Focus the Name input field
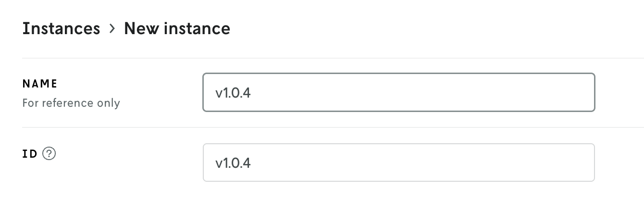The width and height of the screenshot is (644, 200). 398,92
